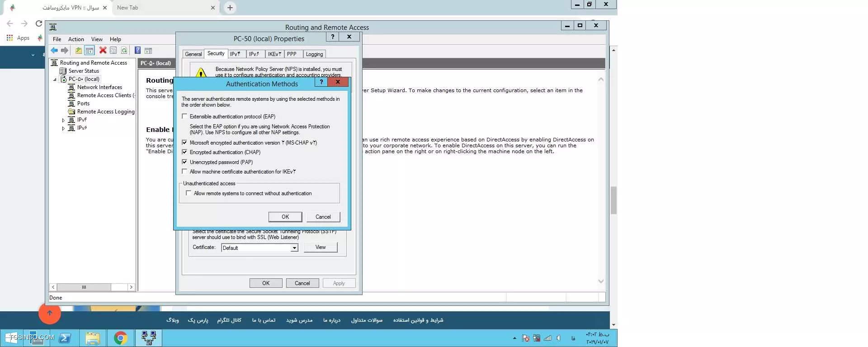
Task: Uncheck Unencrypted password (PAP)
Action: tap(184, 162)
